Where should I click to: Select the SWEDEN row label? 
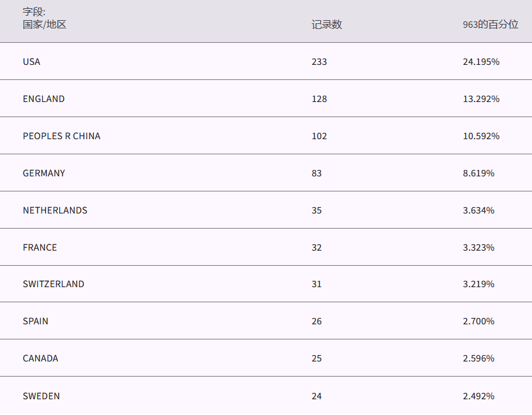pyautogui.click(x=41, y=396)
